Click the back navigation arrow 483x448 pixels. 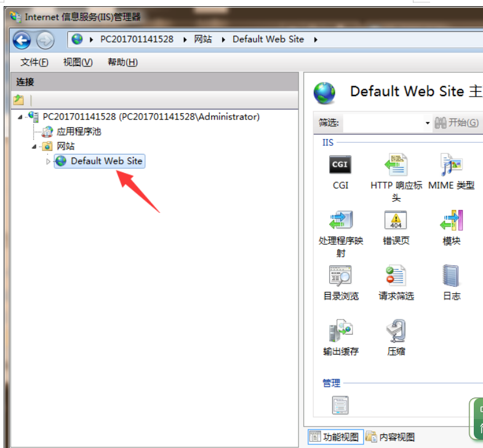(x=22, y=40)
